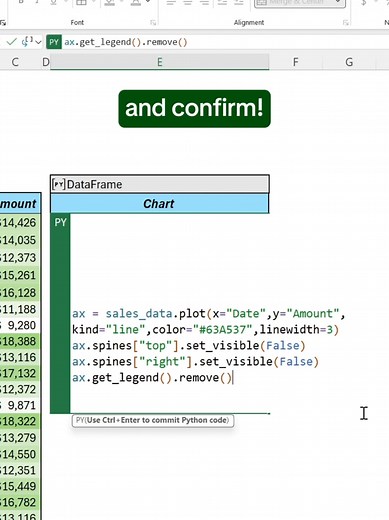
Task: Select the 12,351 amount cell
Action: coord(20,470)
